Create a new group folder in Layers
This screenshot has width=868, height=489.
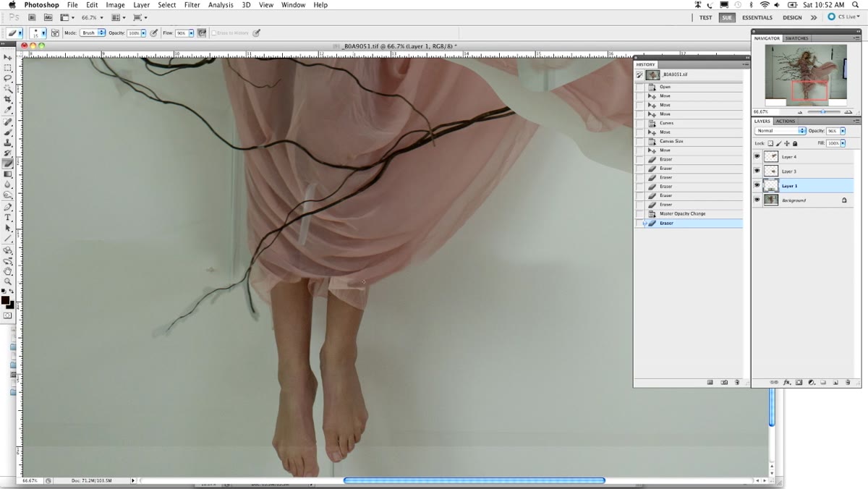(823, 382)
